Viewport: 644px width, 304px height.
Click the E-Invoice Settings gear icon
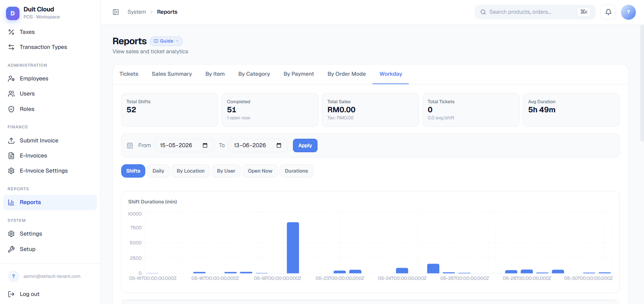tap(11, 171)
